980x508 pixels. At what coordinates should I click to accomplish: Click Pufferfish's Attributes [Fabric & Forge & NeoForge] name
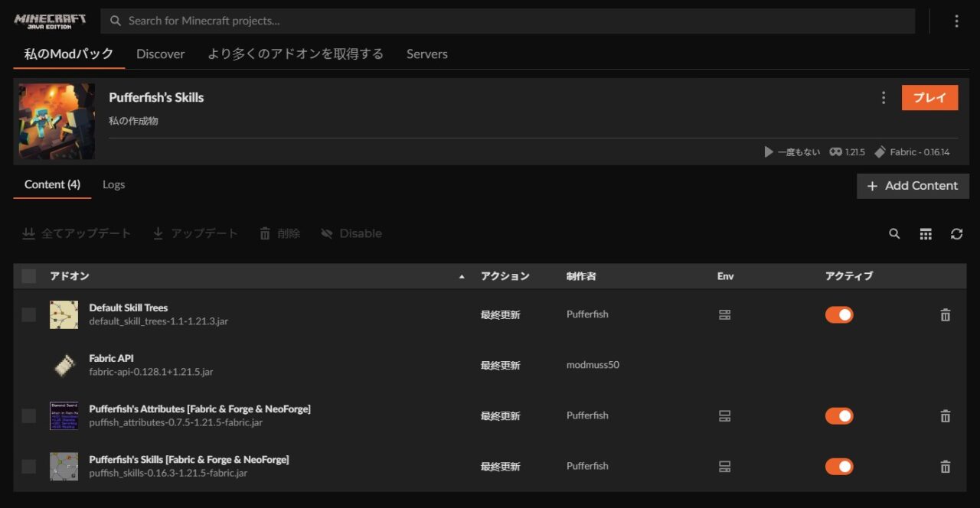point(200,409)
